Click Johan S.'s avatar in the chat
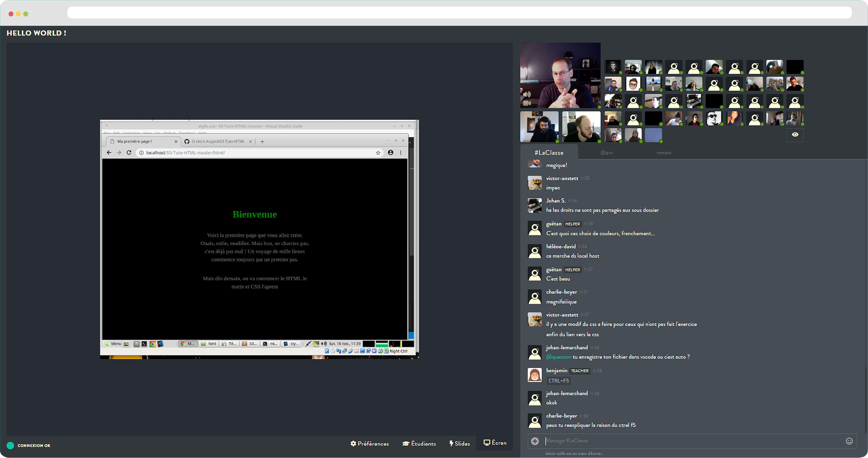Image resolution: width=868 pixels, height=458 pixels. tap(534, 205)
